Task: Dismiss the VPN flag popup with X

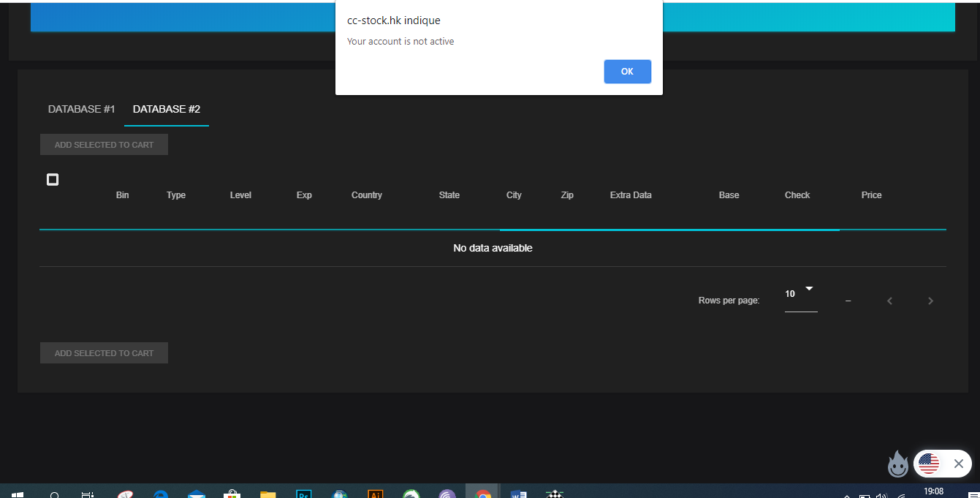Action: [959, 464]
